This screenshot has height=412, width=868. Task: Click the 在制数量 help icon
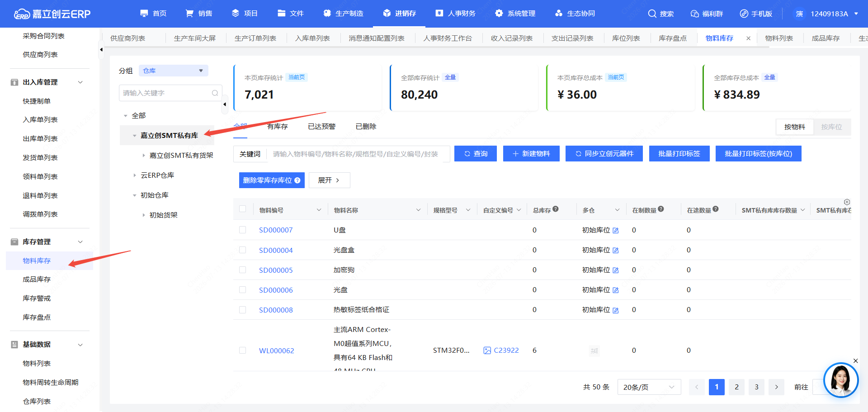tap(661, 209)
